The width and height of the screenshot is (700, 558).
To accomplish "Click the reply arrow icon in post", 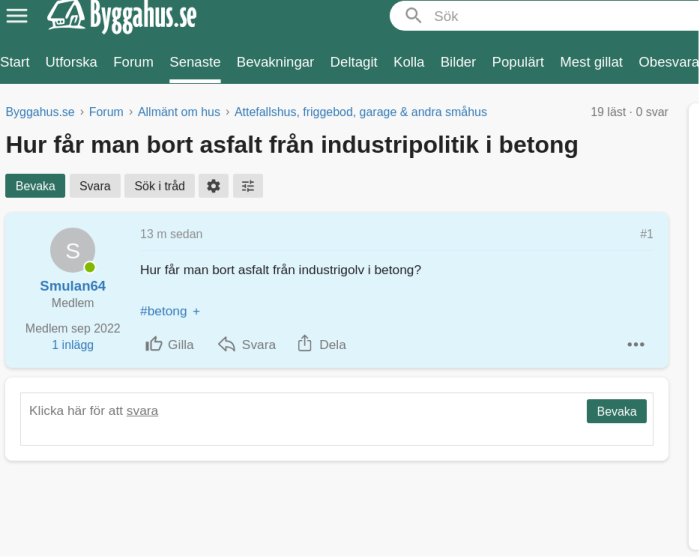I will coord(226,344).
